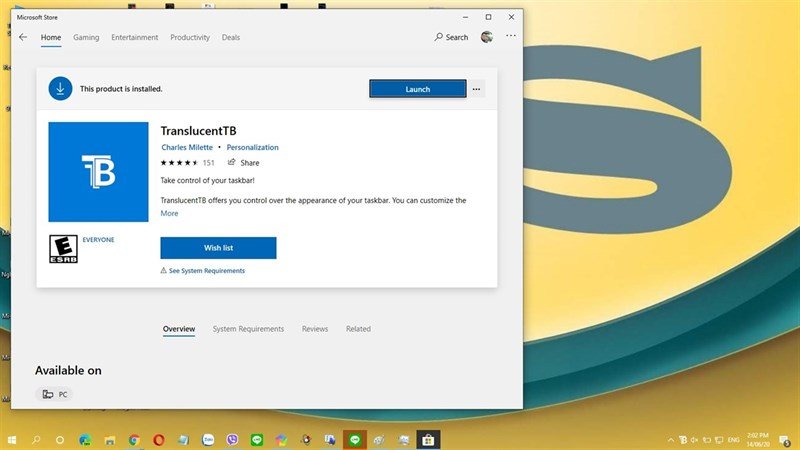Open the Personalization category link
The height and width of the screenshot is (450, 800).
pos(253,147)
